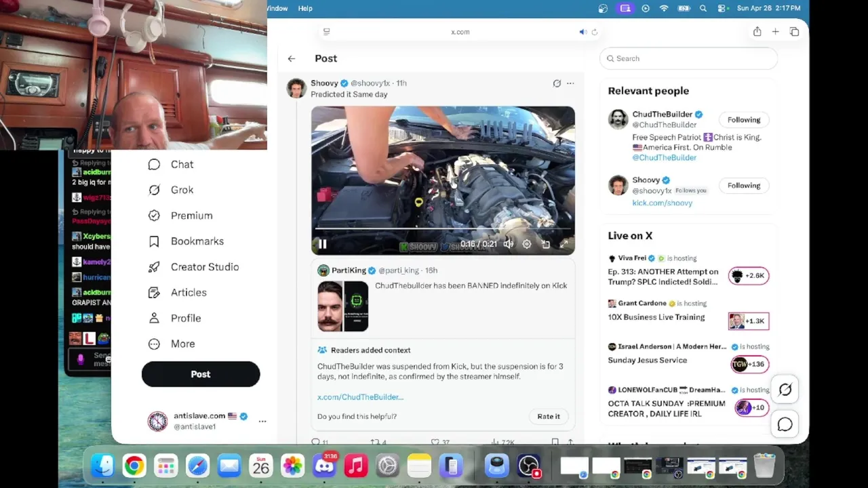This screenshot has height=488, width=868.
Task: Open PartiKing's quoted post name
Action: [349, 270]
